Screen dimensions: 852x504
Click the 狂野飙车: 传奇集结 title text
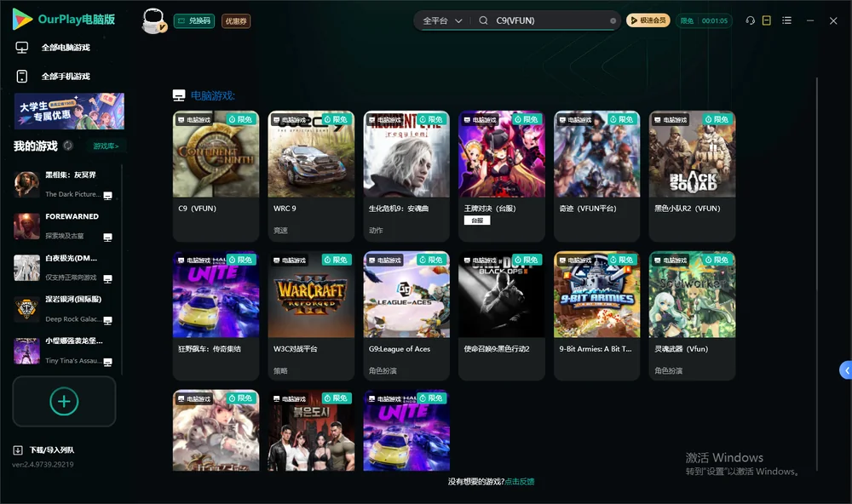[x=210, y=349]
